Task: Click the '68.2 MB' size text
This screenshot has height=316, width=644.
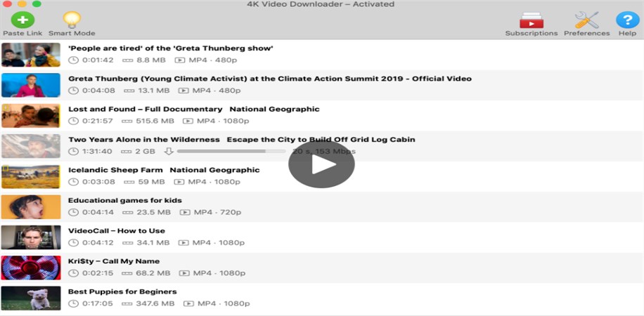Action: (x=153, y=273)
